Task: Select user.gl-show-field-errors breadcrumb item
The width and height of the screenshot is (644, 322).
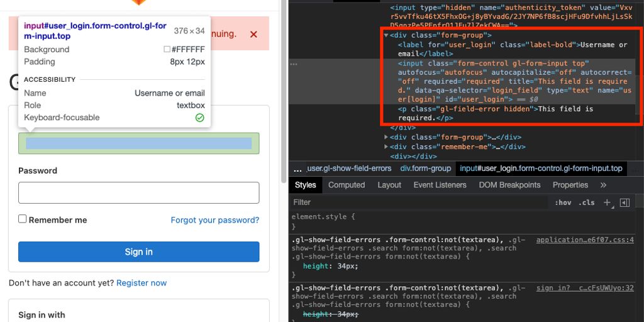Action: [x=349, y=169]
